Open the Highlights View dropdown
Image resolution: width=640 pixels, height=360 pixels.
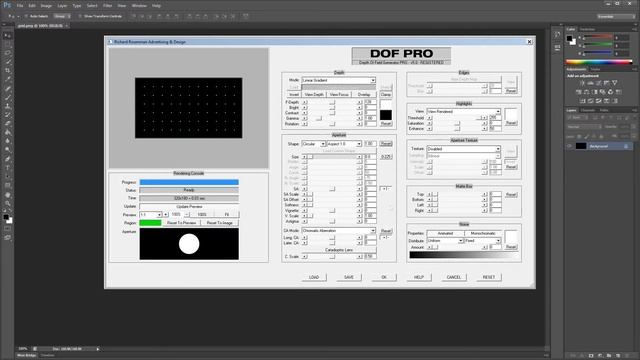pyautogui.click(x=464, y=111)
